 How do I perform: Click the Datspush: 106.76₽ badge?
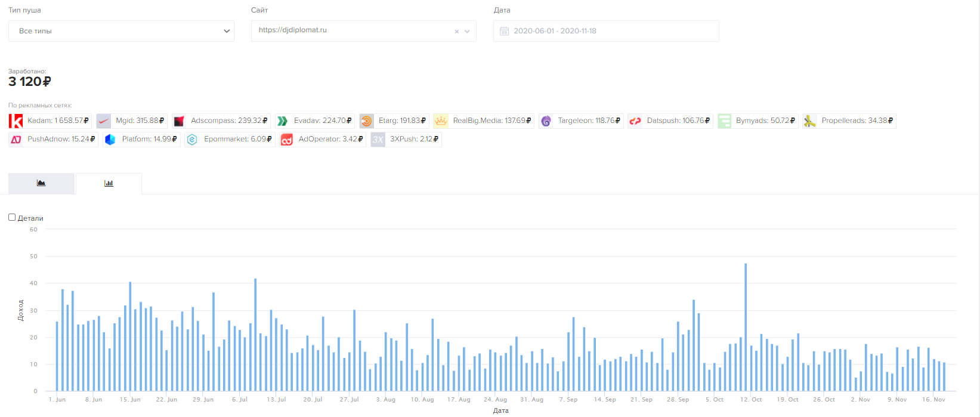point(670,121)
